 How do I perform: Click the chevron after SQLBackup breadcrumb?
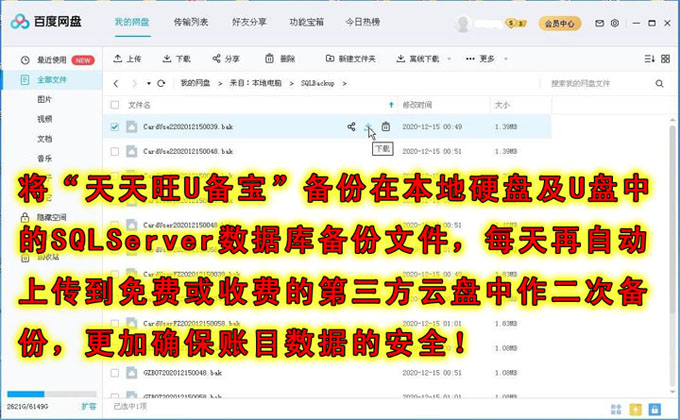point(344,83)
